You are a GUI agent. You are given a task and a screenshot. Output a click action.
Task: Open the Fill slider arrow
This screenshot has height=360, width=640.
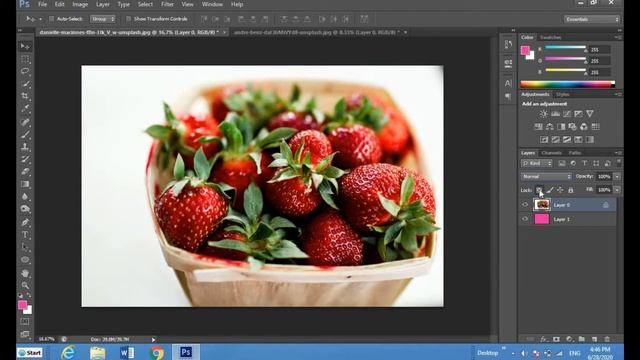(617, 190)
